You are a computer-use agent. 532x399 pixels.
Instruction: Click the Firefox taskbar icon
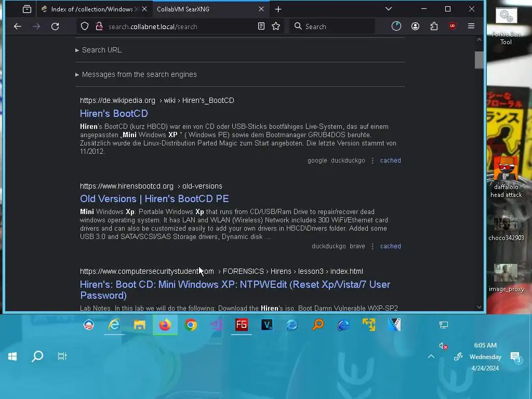pyautogui.click(x=165, y=325)
